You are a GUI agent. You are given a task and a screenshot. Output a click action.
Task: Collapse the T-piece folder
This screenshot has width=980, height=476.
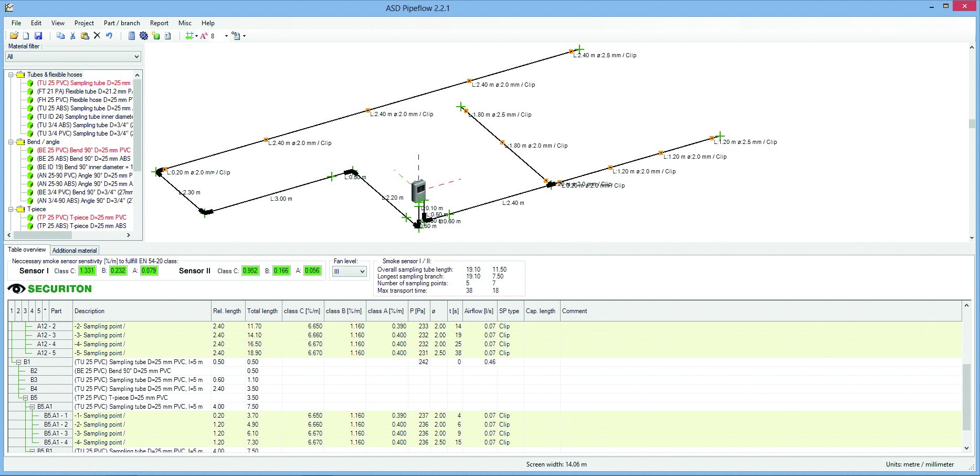10,209
